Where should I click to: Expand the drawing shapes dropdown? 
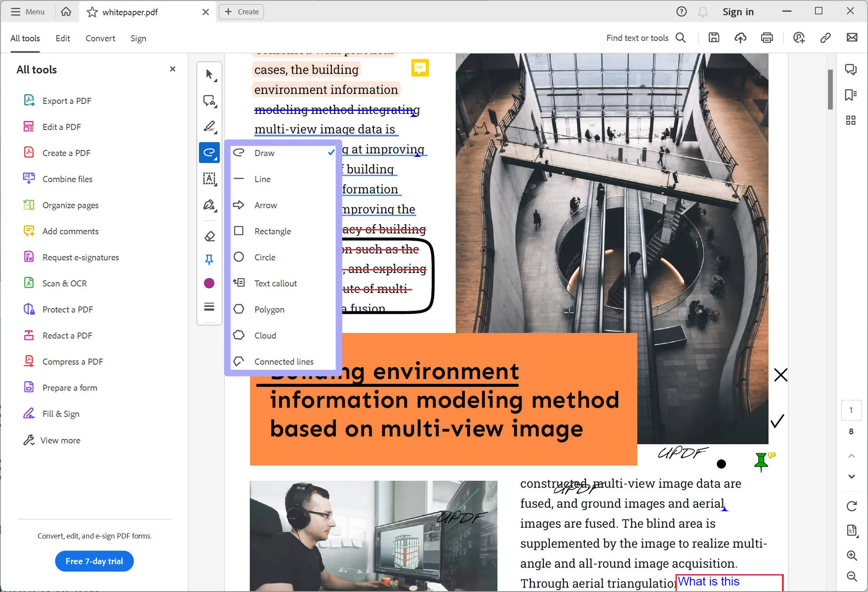click(209, 153)
